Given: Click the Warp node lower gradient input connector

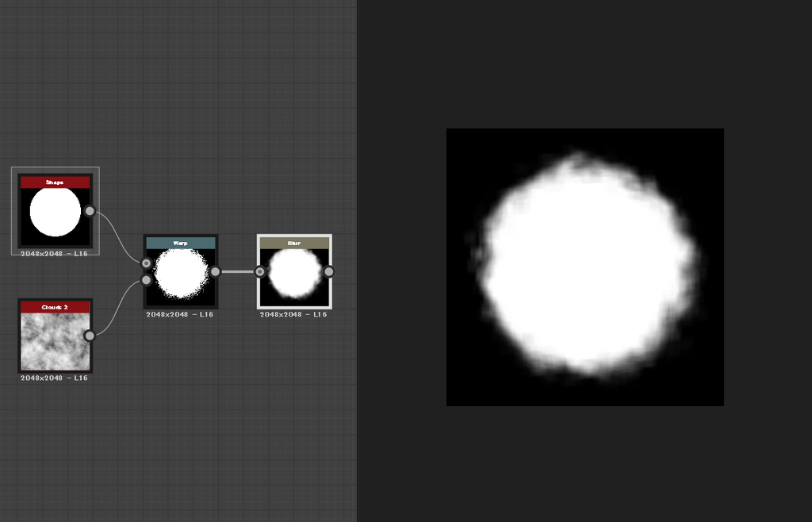Looking at the screenshot, I should pos(147,280).
